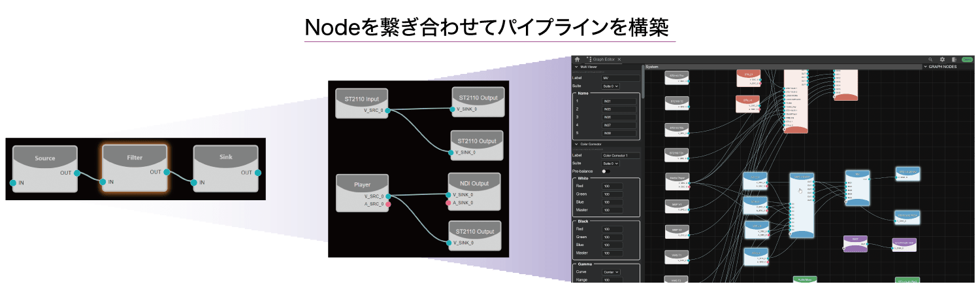Viewport: 980px width, 299px height.
Task: Click the Name field 2 showing IN05
Action: (619, 109)
